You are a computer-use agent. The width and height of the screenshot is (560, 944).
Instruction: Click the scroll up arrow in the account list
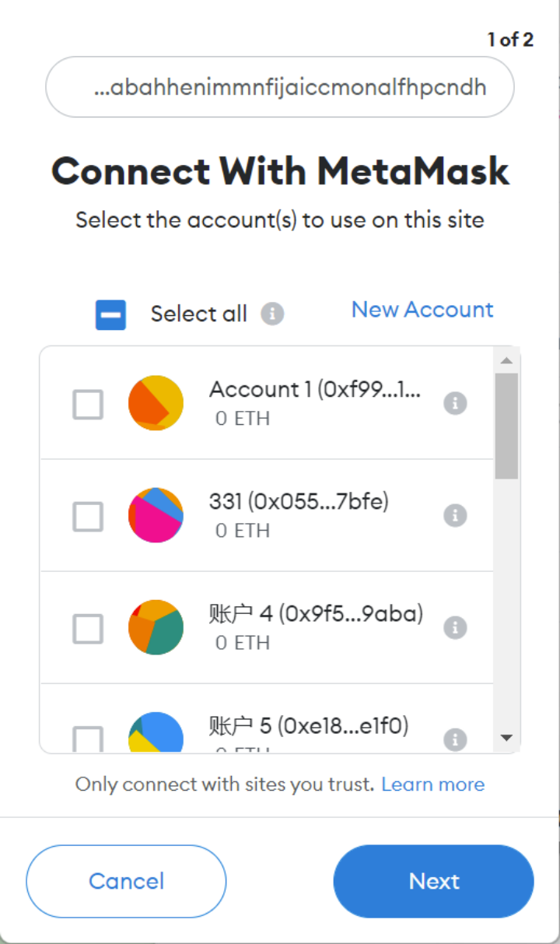pyautogui.click(x=506, y=360)
